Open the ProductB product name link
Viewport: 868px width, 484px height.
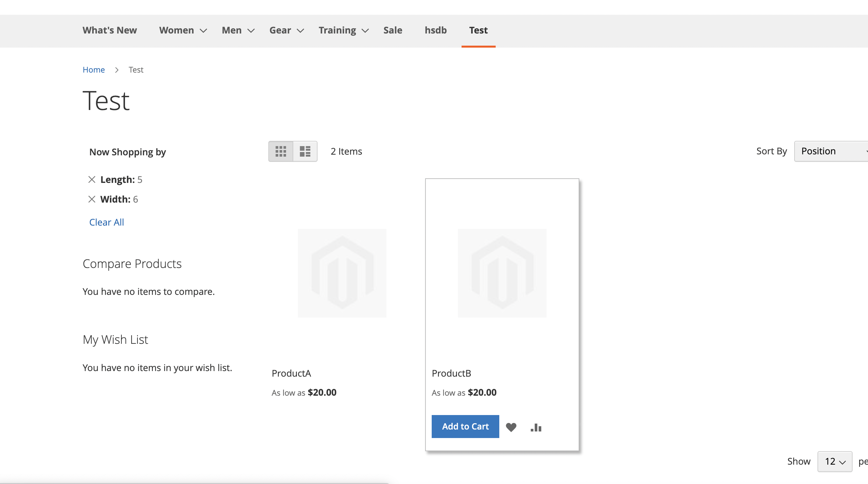coord(451,373)
